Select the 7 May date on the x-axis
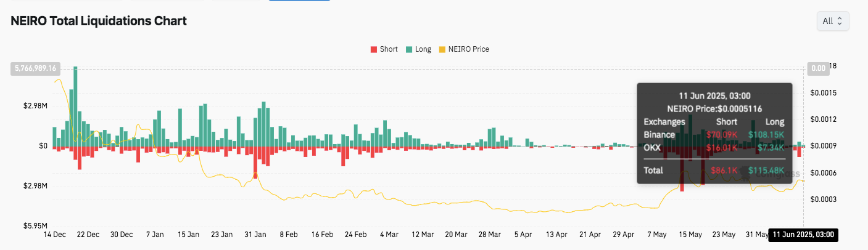 click(656, 235)
